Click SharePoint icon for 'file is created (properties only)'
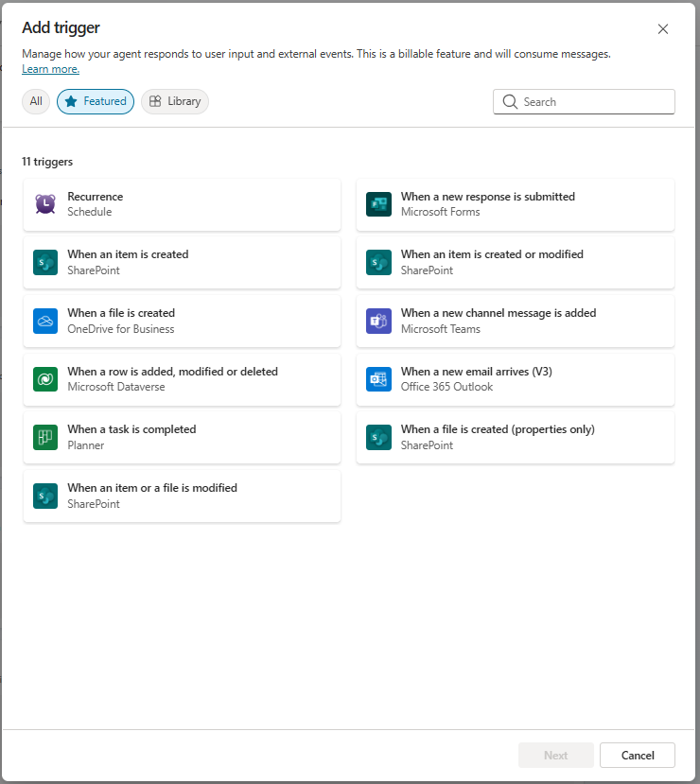Viewport: 700px width, 784px height. coord(378,438)
